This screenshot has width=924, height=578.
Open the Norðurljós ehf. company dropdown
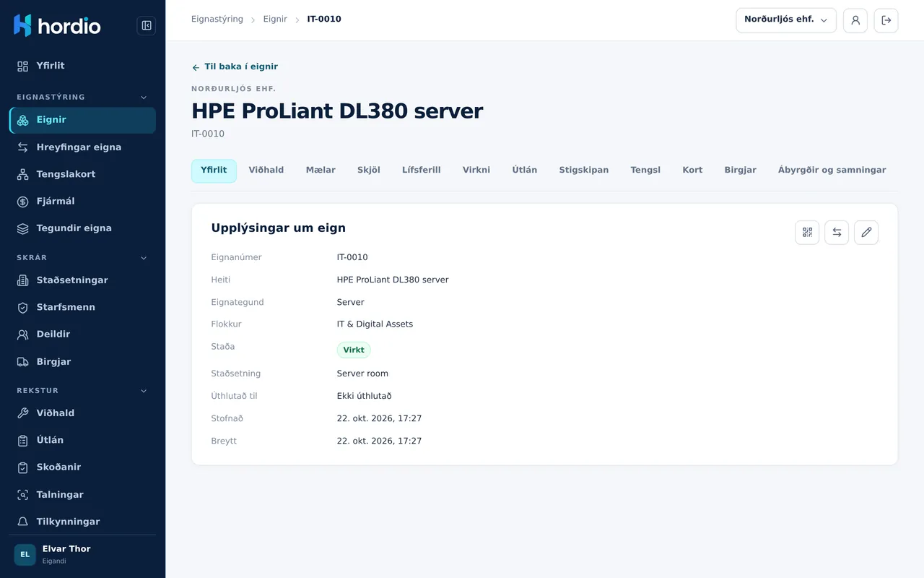[x=786, y=20]
